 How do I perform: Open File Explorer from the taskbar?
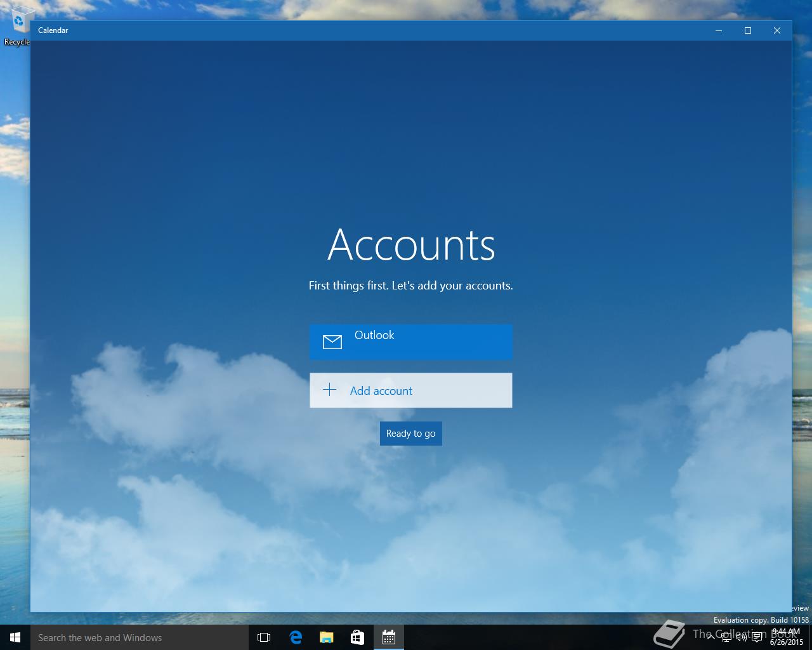[326, 637]
